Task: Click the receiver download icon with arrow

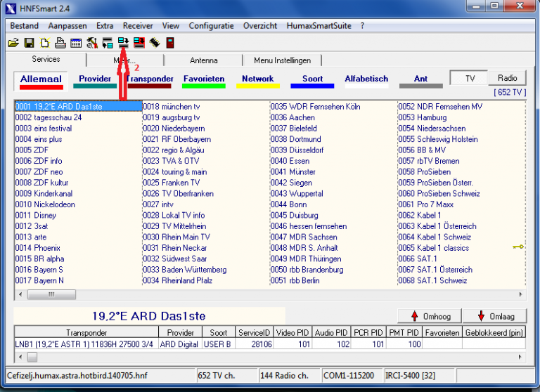Action: click(x=123, y=43)
